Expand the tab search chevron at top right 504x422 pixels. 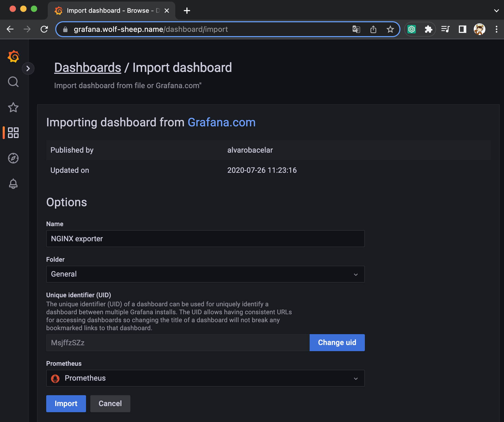click(x=496, y=11)
